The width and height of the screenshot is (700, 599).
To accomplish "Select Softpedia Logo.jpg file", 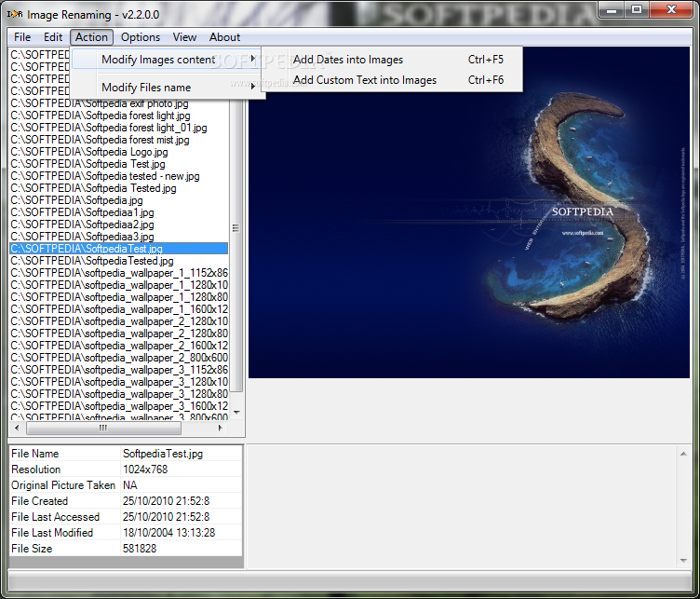I will tap(119, 152).
